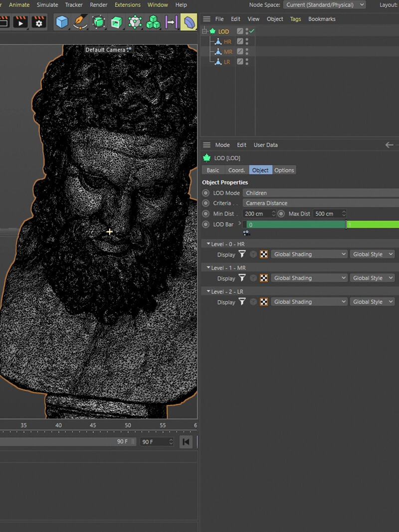Open Object Manager hamburger menu
The image size is (399, 532).
(206, 19)
